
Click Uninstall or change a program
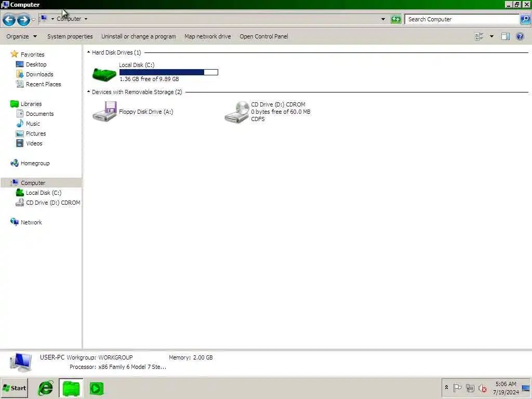138,36
